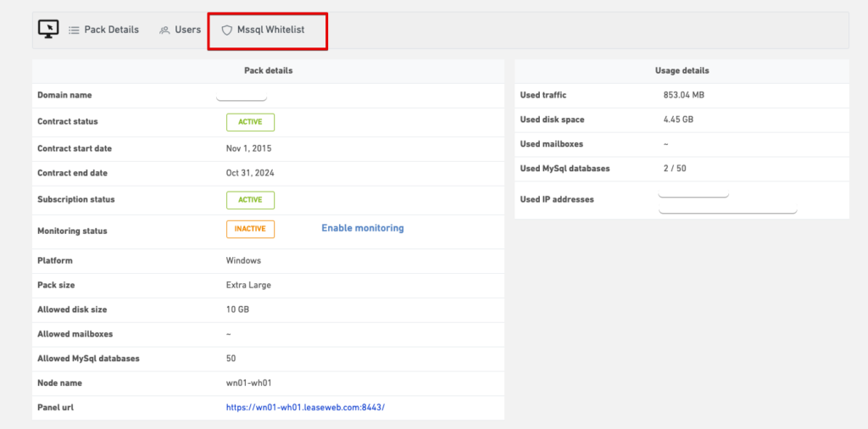
Task: Select the Contract start date Nov 1, 2015
Action: click(x=248, y=149)
